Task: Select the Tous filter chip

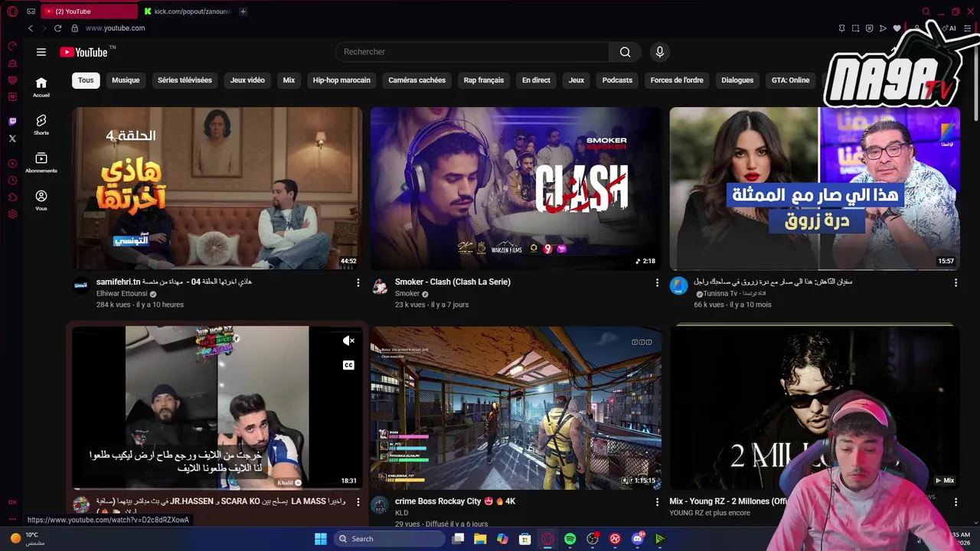Action: pos(86,80)
